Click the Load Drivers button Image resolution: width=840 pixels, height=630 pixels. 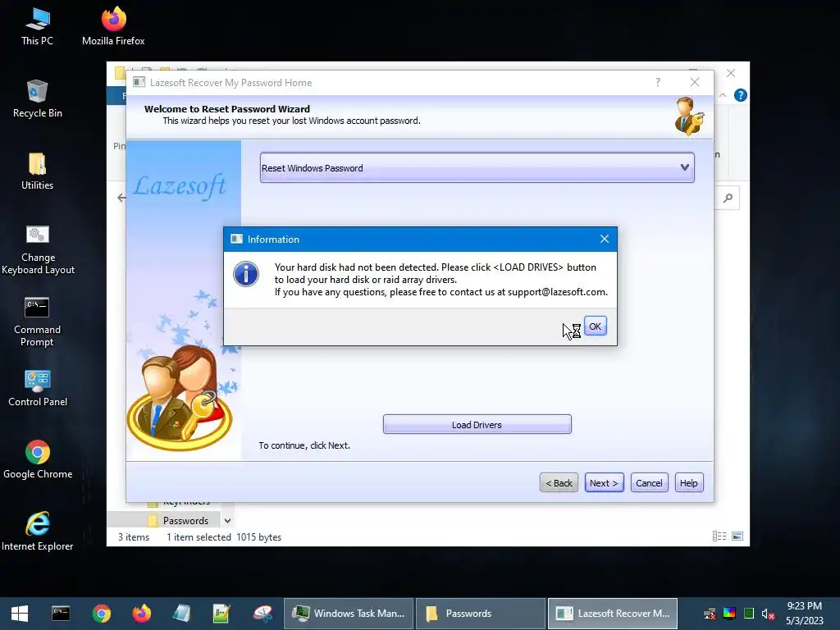[x=477, y=424]
